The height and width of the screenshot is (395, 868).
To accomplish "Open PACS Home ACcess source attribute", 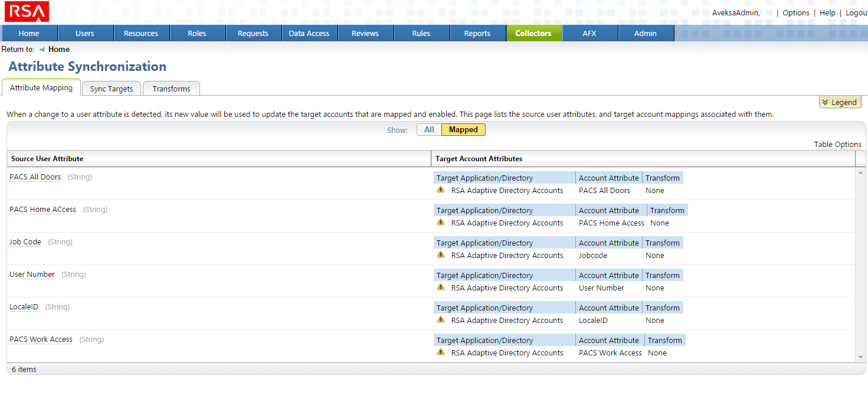I will pyautogui.click(x=42, y=210).
